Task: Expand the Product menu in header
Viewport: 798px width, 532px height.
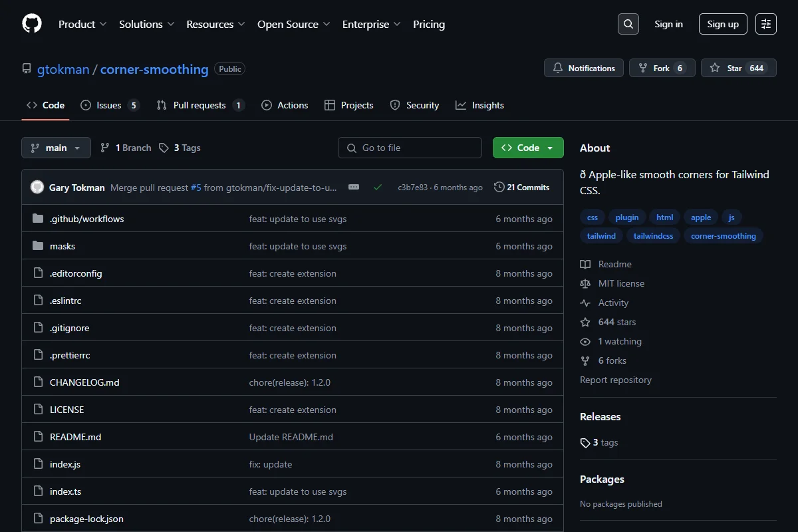Action: coord(82,24)
